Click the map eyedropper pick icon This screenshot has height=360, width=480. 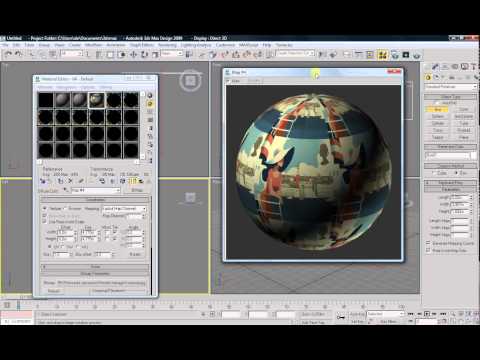(66, 190)
